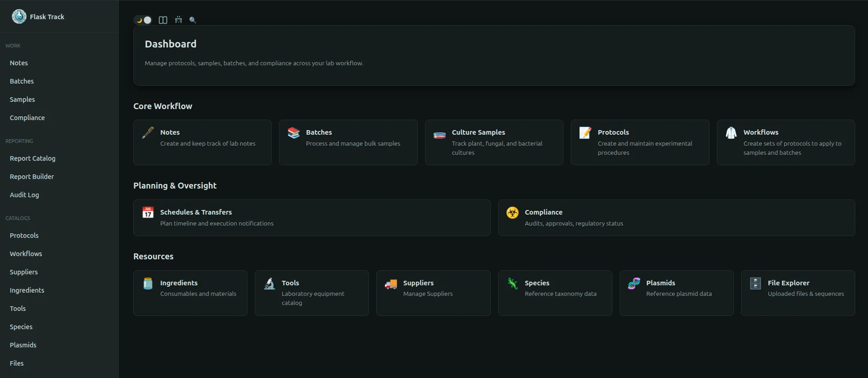Click the 'Dashboard' page title
Screen dimensions: 868x378
(x=171, y=44)
